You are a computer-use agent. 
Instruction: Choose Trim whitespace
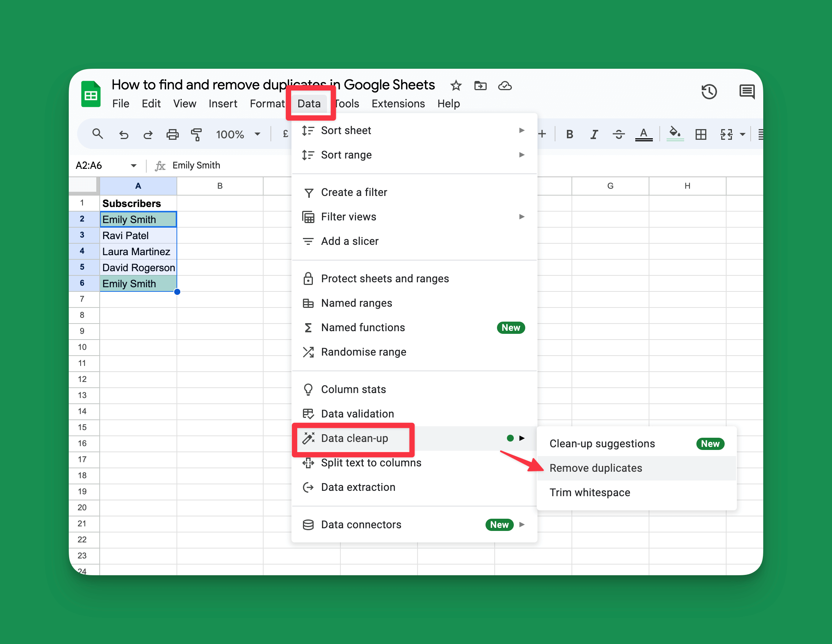[x=589, y=492]
